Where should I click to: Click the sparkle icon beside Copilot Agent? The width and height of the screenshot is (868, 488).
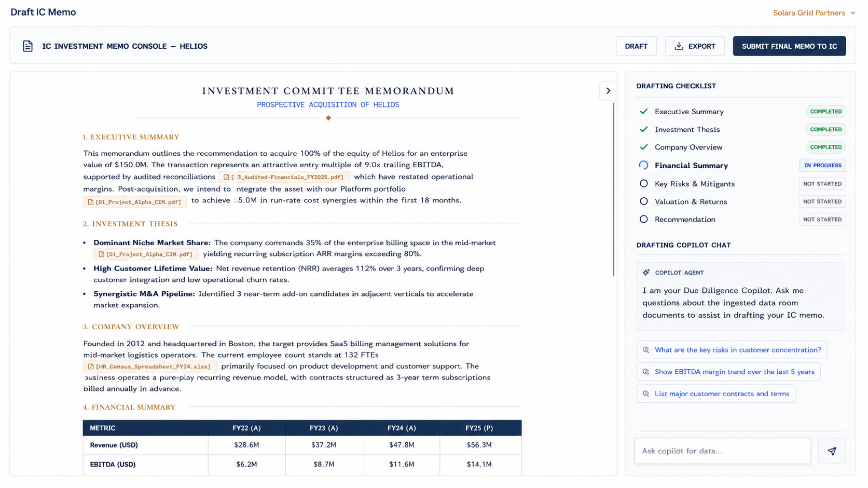coord(646,273)
